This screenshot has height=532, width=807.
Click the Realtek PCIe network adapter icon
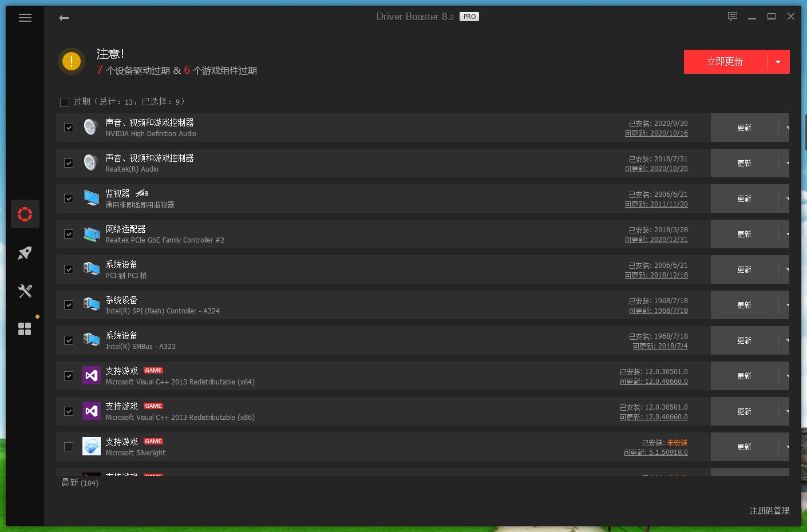pos(91,233)
